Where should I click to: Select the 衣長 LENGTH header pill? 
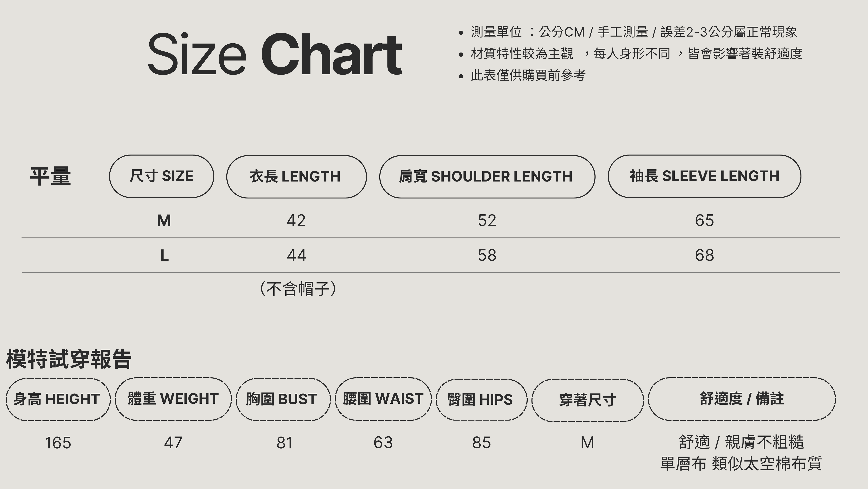[296, 177]
